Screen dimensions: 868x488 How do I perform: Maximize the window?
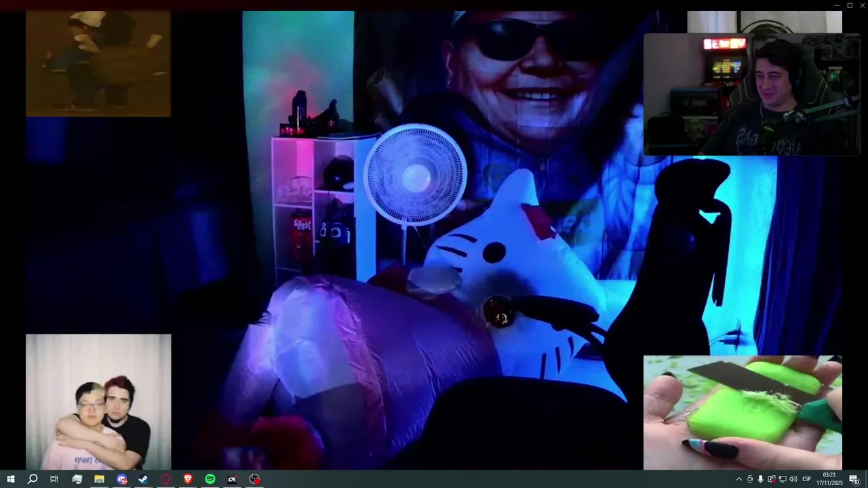pyautogui.click(x=850, y=5)
